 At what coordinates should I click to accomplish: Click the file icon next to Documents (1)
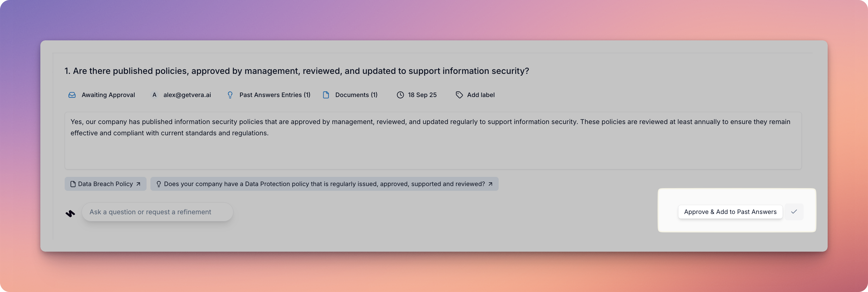326,95
